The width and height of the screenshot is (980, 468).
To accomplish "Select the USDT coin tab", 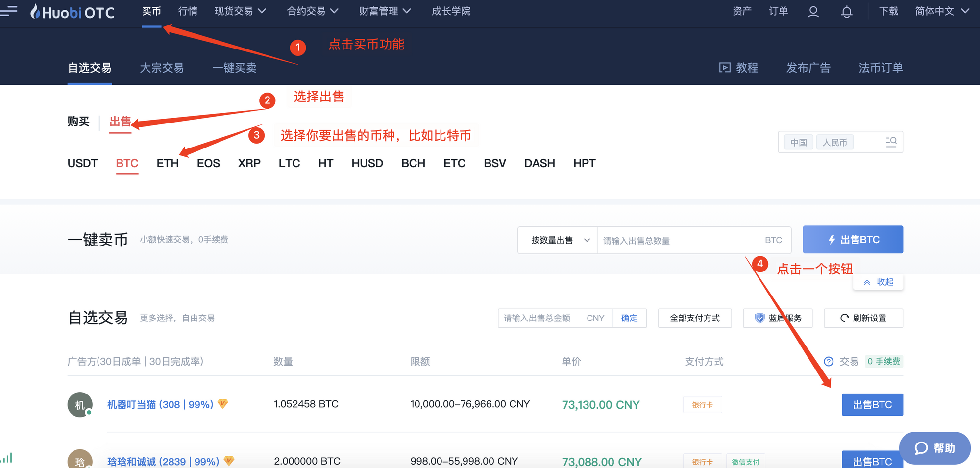I will click(x=82, y=163).
